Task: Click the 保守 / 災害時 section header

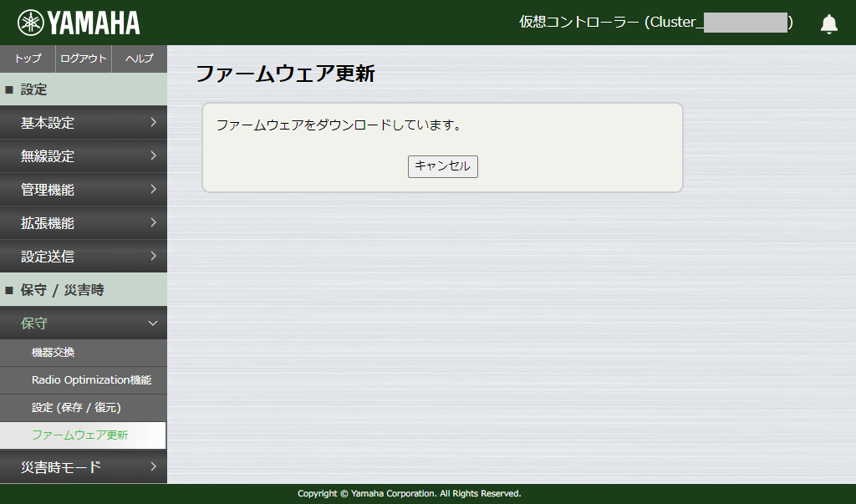Action: 84,289
